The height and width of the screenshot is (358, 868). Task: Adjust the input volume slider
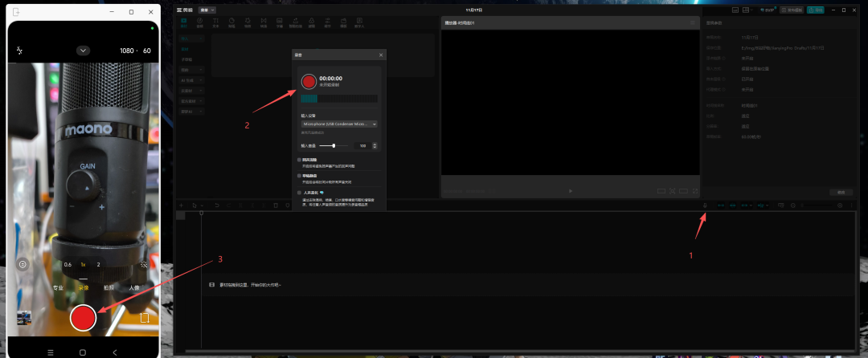[334, 145]
